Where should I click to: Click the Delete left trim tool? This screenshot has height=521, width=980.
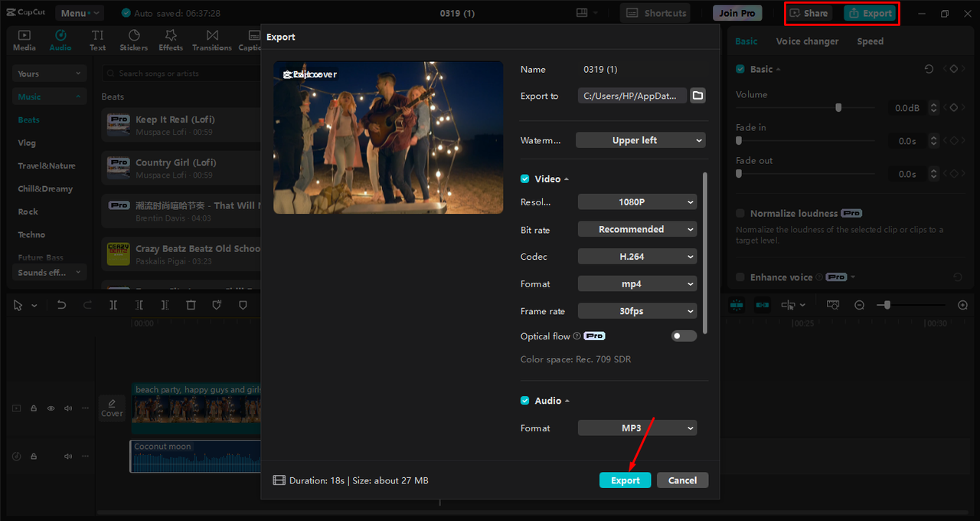[139, 305]
